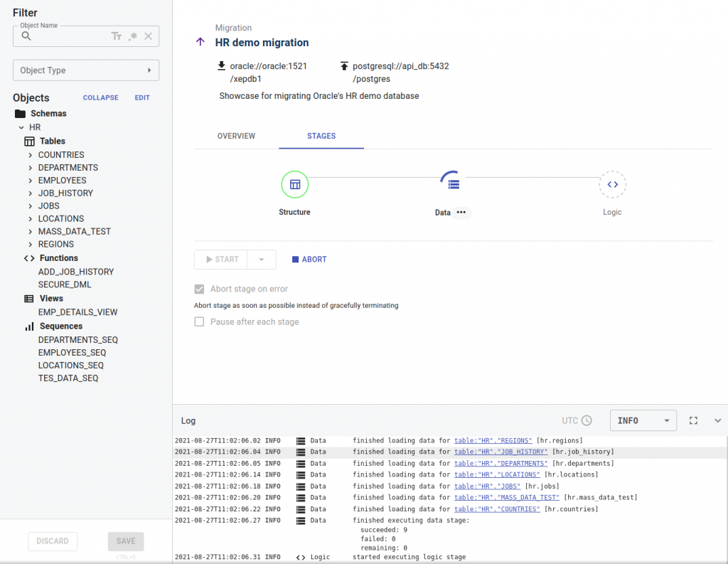Click the Views list icon
Screen dimensions: 728x564
click(28, 299)
